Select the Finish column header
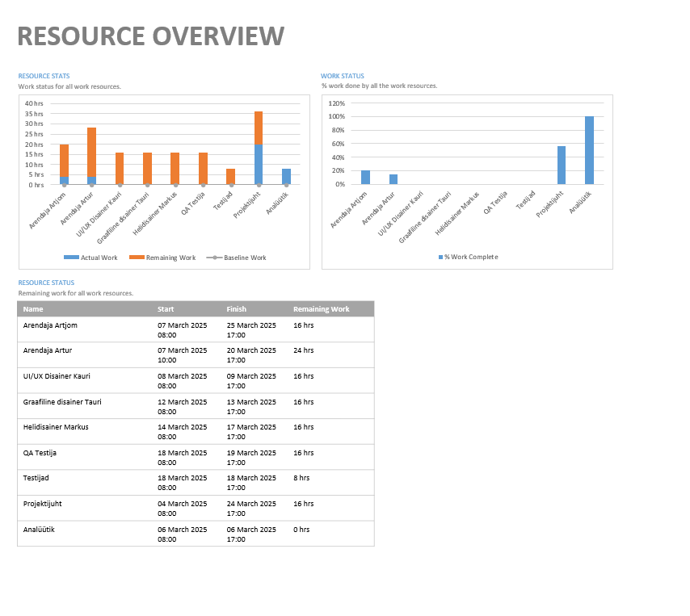690x616 pixels. point(237,309)
